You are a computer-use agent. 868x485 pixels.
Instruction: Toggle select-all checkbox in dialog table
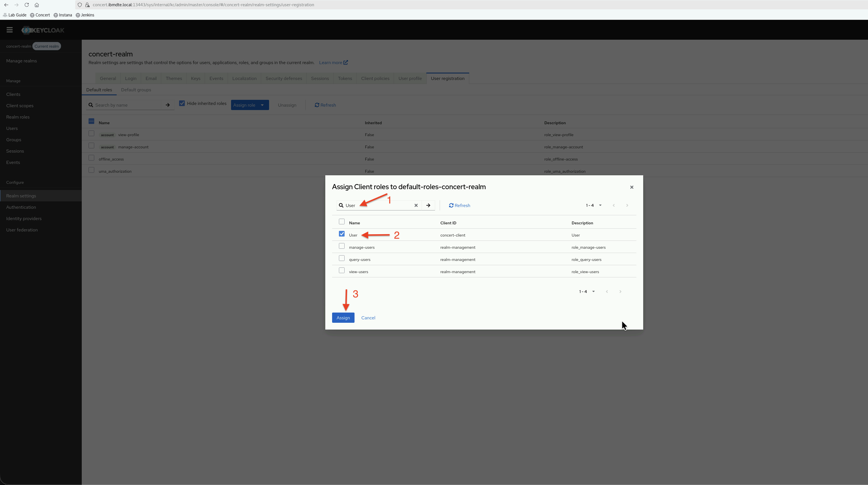click(342, 222)
